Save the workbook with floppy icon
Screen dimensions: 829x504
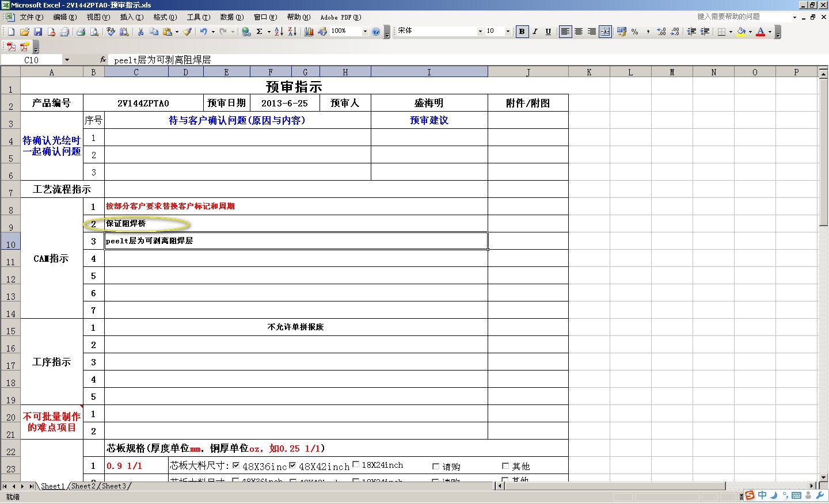point(38,32)
